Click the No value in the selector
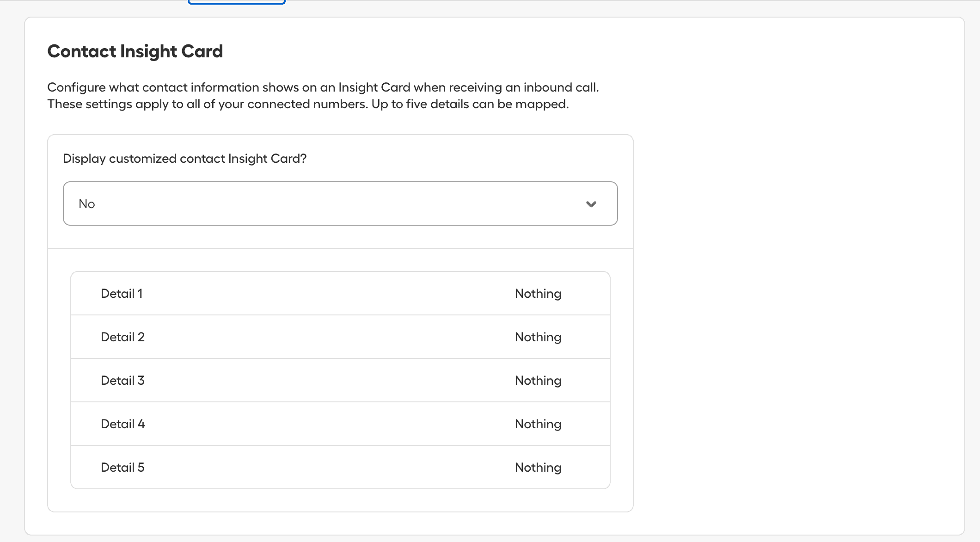This screenshot has width=980, height=542. pyautogui.click(x=87, y=203)
